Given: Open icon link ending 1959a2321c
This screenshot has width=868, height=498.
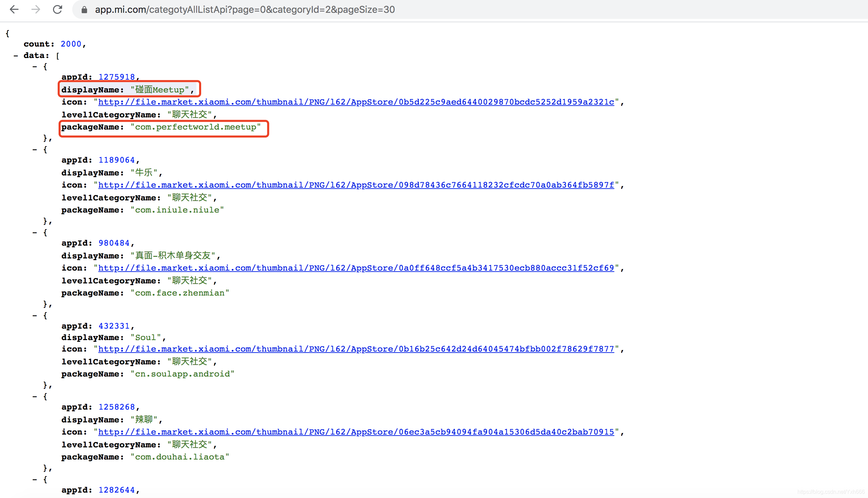Looking at the screenshot, I should coord(356,102).
